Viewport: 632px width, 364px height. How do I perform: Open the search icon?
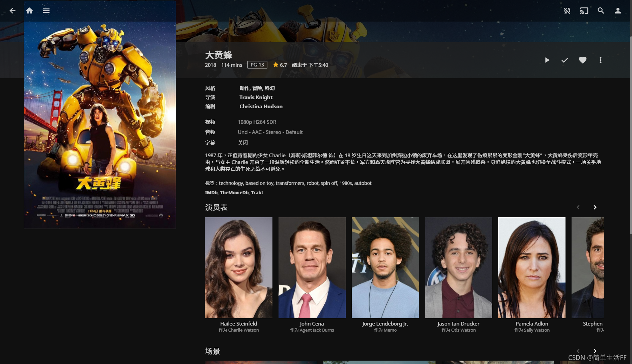click(x=601, y=11)
